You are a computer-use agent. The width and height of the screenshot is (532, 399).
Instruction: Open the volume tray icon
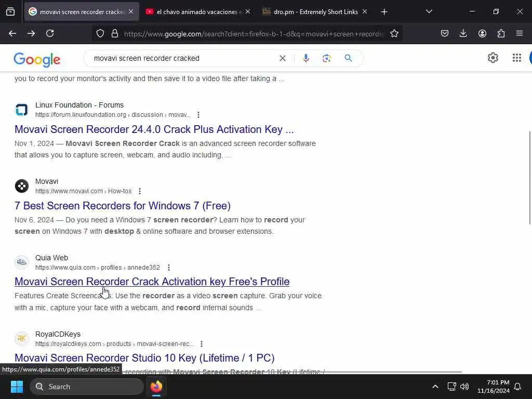point(464,387)
